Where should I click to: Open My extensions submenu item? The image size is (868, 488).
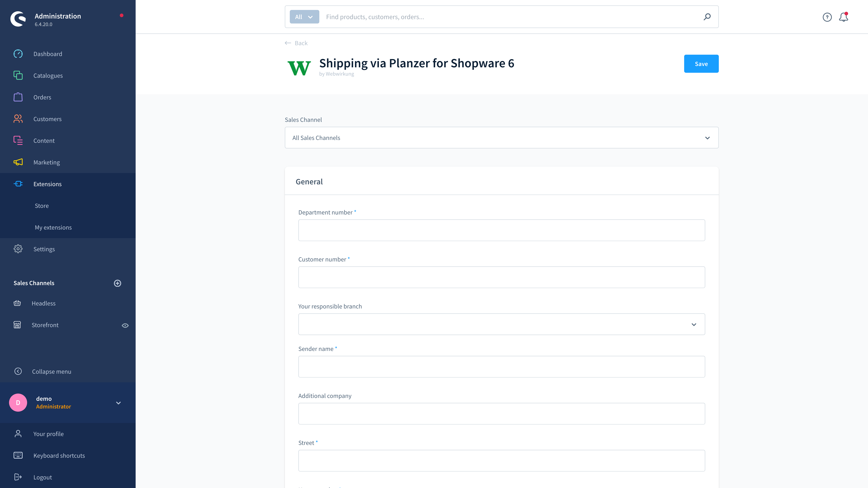coord(53,227)
